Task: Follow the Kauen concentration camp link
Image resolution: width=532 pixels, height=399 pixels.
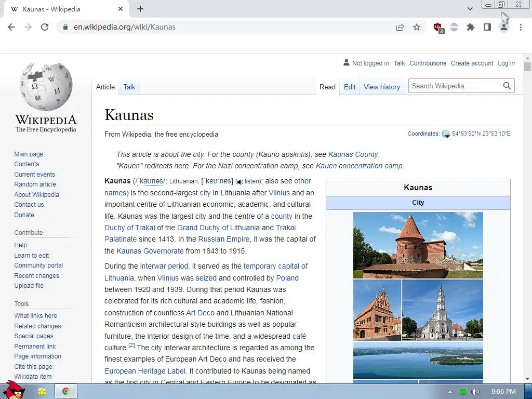Action: tap(359, 166)
